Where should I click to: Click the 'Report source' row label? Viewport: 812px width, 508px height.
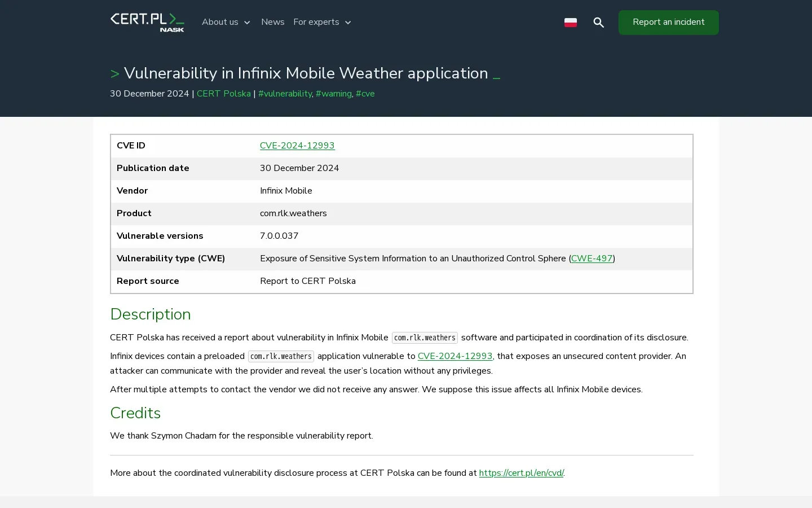148,281
